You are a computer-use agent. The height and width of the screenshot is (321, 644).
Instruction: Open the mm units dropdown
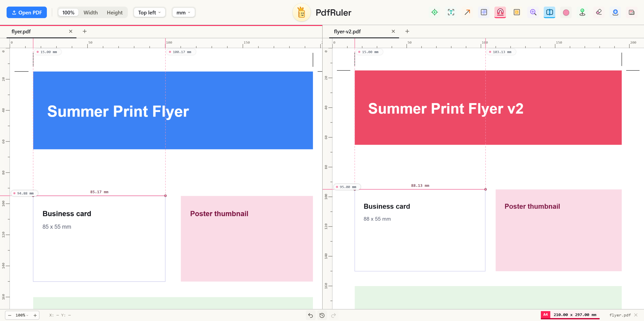pos(183,13)
